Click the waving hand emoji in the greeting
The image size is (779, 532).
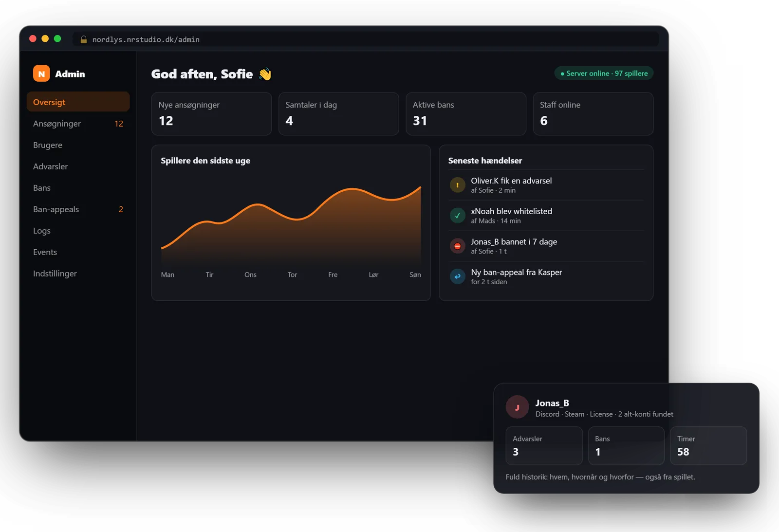point(265,74)
